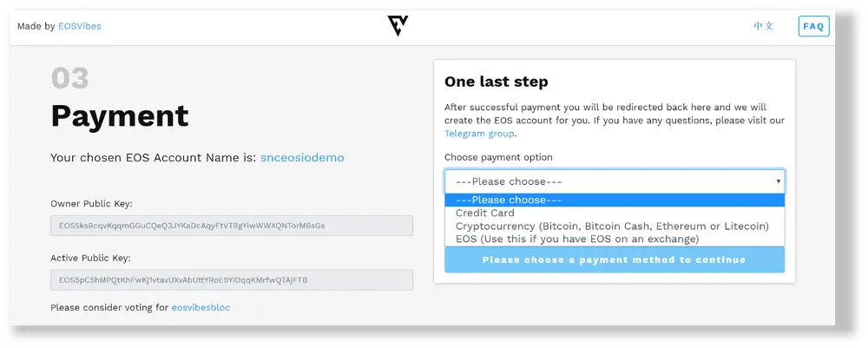Click the Owner Public Key field
The image size is (868, 348).
pyautogui.click(x=231, y=226)
